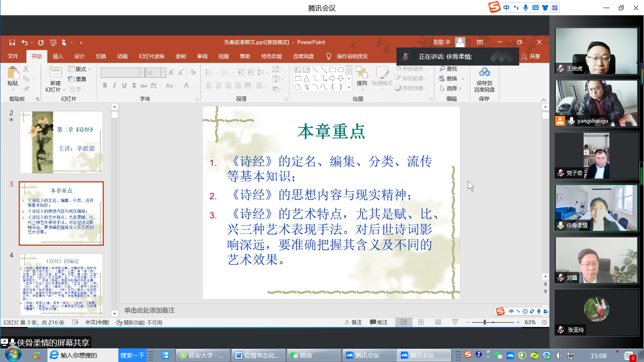Click the Save icon in quick access toolbar
644x362 pixels.
coord(12,43)
